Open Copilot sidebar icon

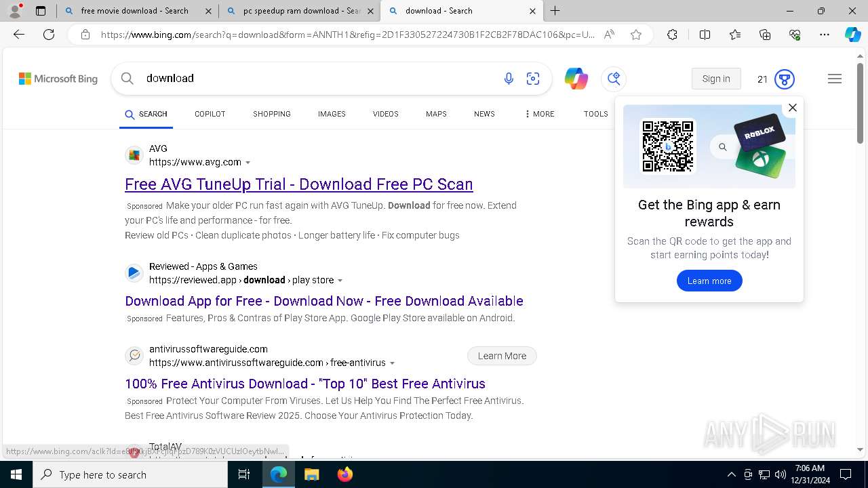(852, 35)
